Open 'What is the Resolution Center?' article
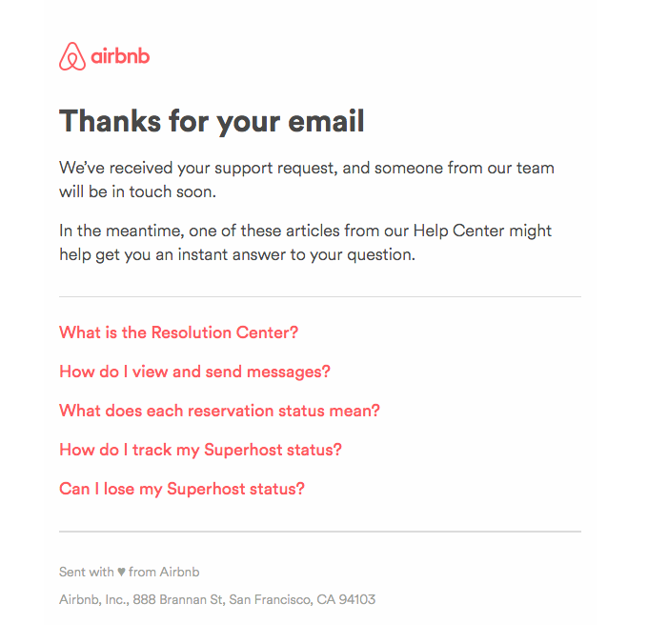 [179, 332]
